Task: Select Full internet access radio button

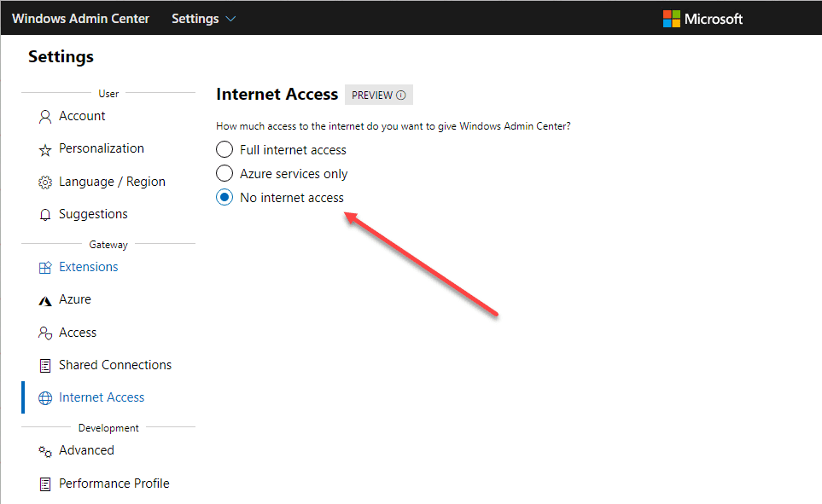Action: (224, 150)
